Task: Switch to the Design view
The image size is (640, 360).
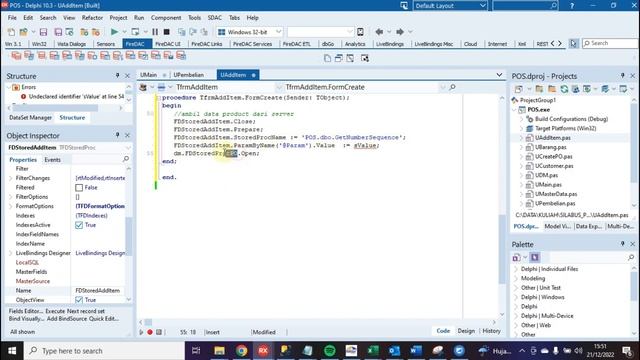Action: point(466,331)
